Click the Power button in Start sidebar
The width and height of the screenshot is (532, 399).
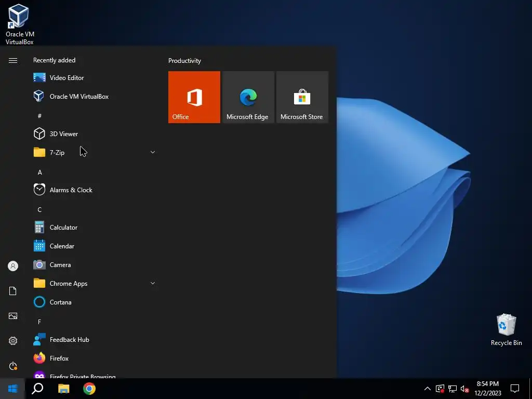[13, 366]
